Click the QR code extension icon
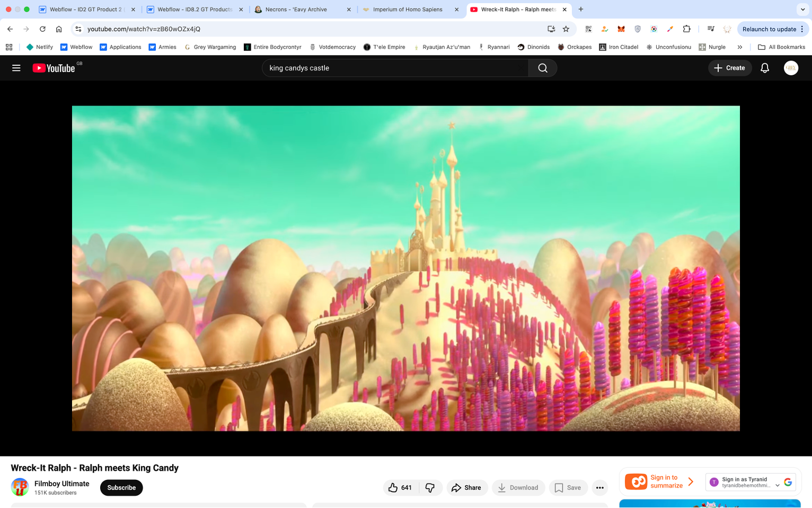The image size is (812, 508). tap(588, 29)
